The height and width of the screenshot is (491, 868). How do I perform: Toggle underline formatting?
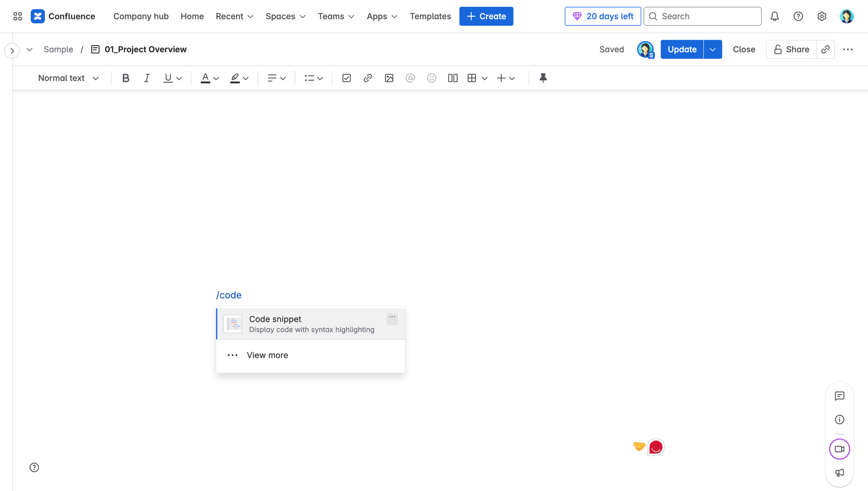[168, 78]
